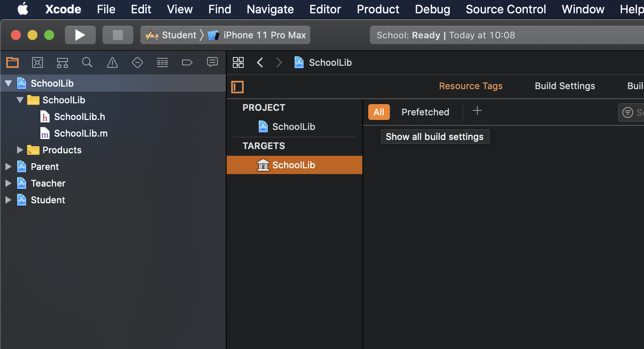Select the Parent project row

[113, 167]
